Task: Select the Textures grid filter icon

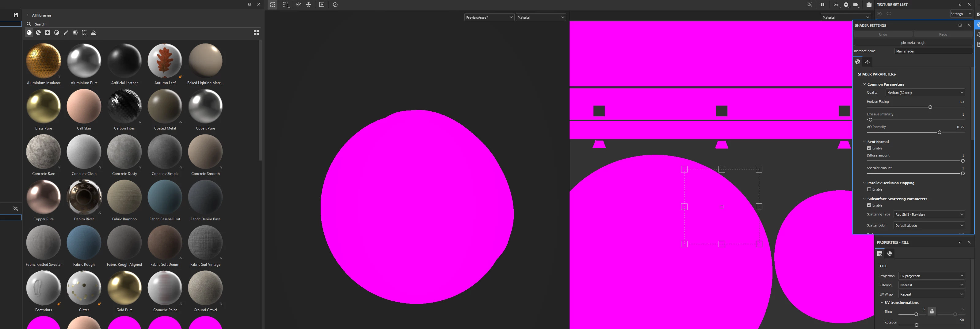Action: (x=84, y=33)
